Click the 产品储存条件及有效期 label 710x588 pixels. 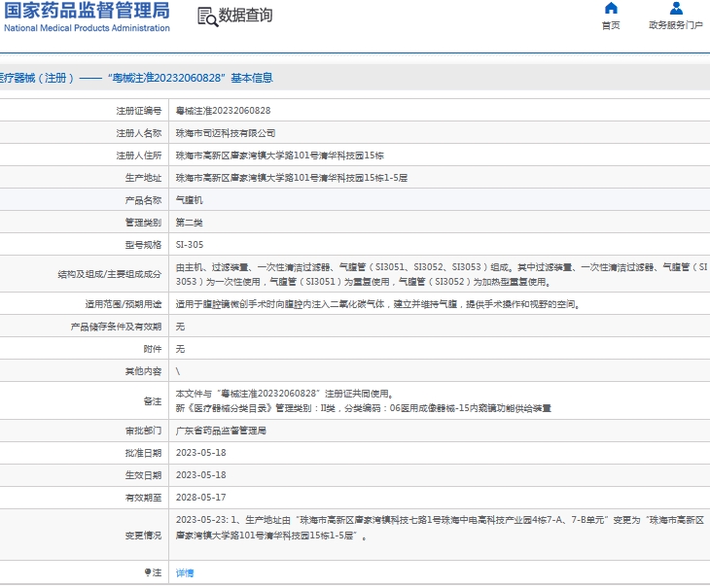(x=116, y=327)
